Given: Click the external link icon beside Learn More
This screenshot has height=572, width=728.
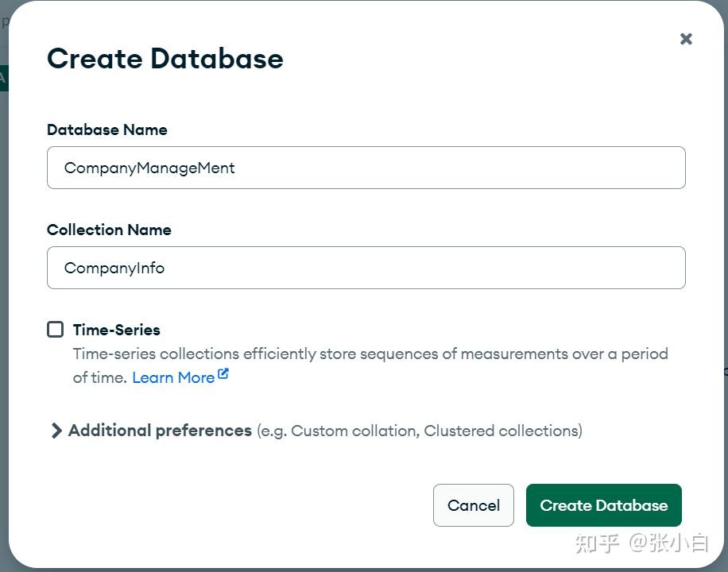Looking at the screenshot, I should click(x=223, y=374).
